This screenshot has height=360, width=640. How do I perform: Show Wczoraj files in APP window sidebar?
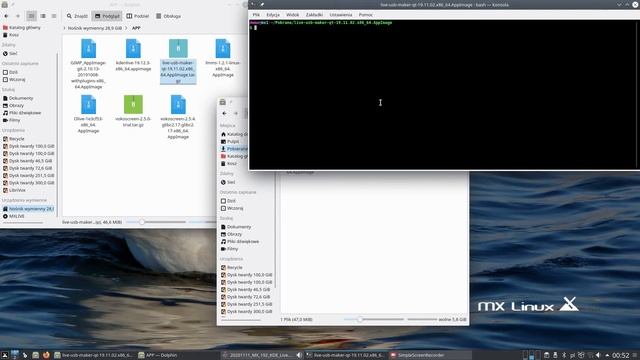tap(14, 80)
